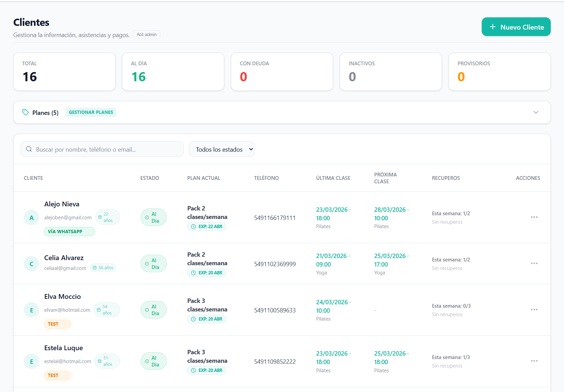The height and width of the screenshot is (392, 564).
Task: Open the Todos los estados dropdown
Action: (x=222, y=149)
